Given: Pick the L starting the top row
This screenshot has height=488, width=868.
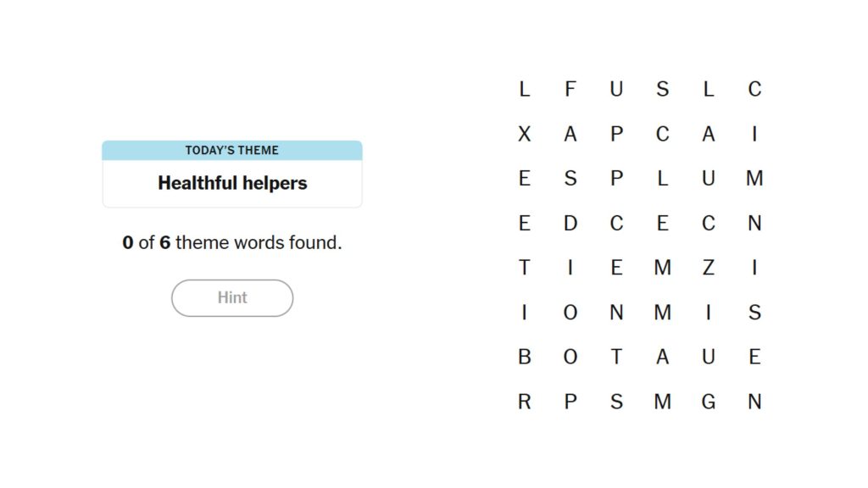Looking at the screenshot, I should pos(524,88).
